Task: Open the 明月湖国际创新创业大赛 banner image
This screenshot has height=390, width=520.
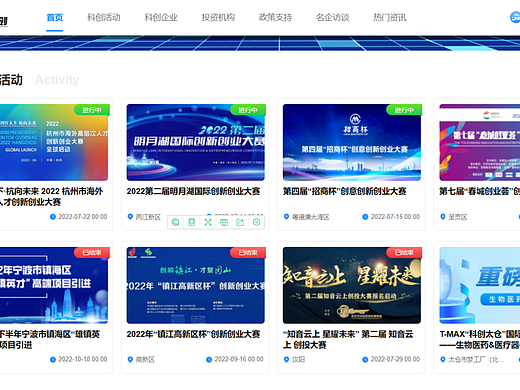Action: click(x=196, y=142)
